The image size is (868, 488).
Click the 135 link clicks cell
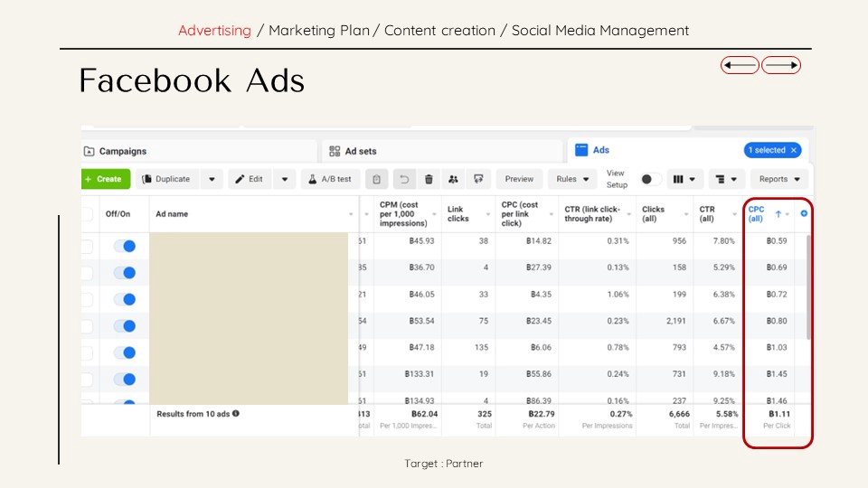pyautogui.click(x=481, y=347)
